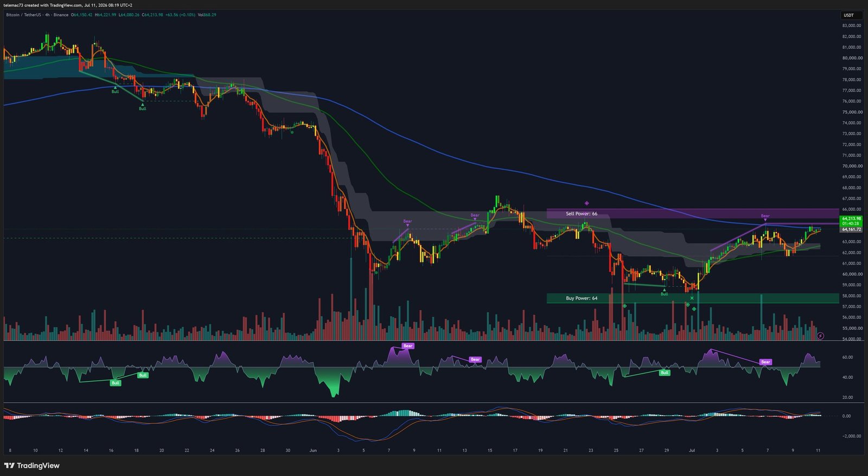The height and width of the screenshot is (476, 868).
Task: Click the 75,000.00 price axis label
Action: 851,112
